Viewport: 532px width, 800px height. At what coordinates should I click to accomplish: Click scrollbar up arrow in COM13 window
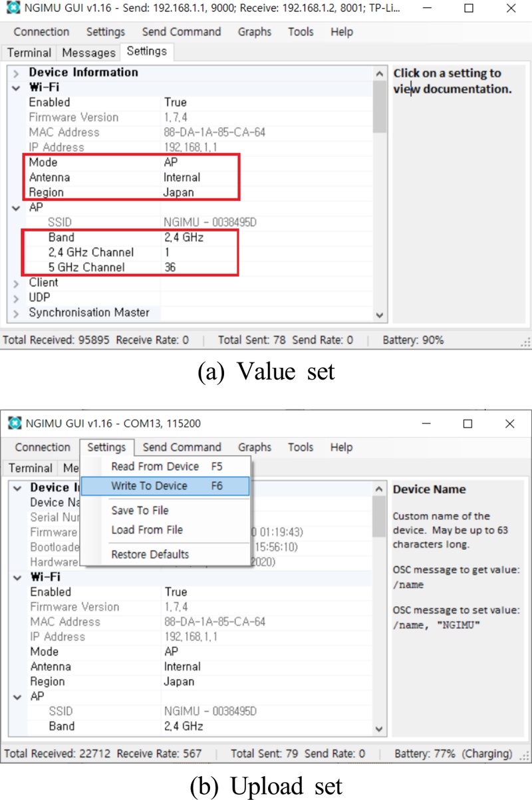[x=380, y=489]
